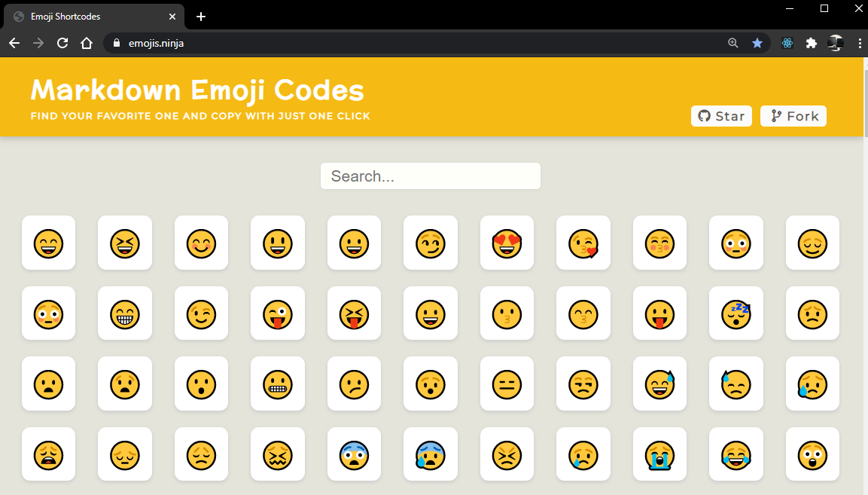Copy the slightly frowning worried face in row two
The width and height of the screenshot is (868, 495).
pos(812,313)
